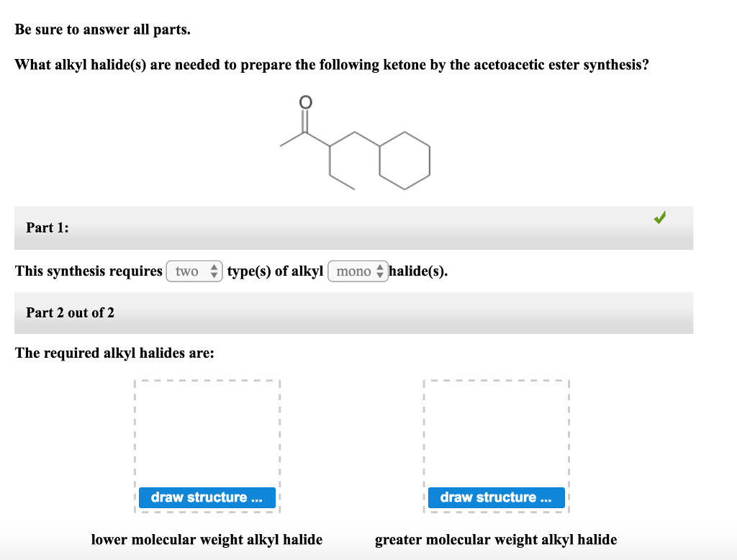Click the carbonyl oxygen in the ketone drawing

point(304,101)
